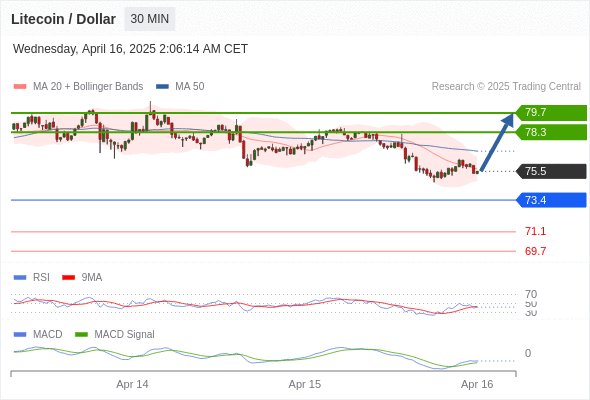
Task: Click the Research Trading Central copyright text
Action: coord(506,87)
